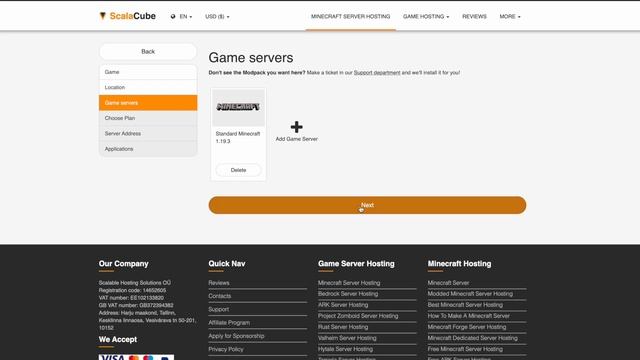Open the Minecraft Forge Server Hosting link
The height and width of the screenshot is (360, 640).
click(467, 327)
